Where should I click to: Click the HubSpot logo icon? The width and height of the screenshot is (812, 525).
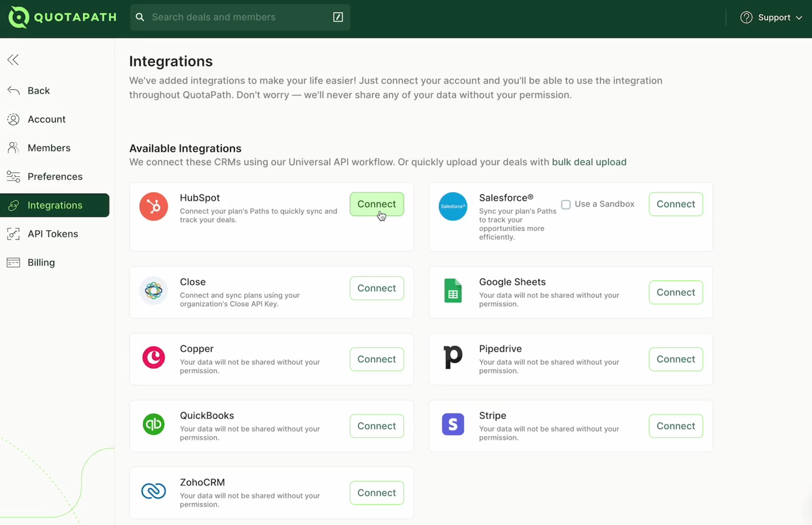coord(153,207)
